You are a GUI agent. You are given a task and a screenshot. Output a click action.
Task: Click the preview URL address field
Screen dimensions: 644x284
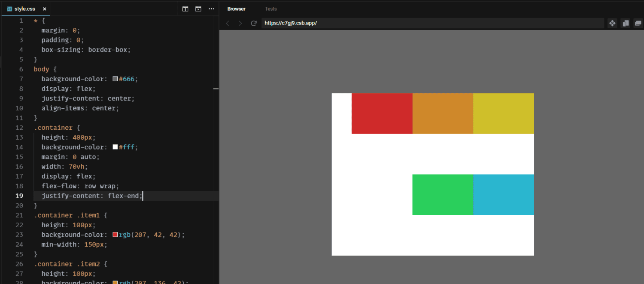click(x=433, y=23)
